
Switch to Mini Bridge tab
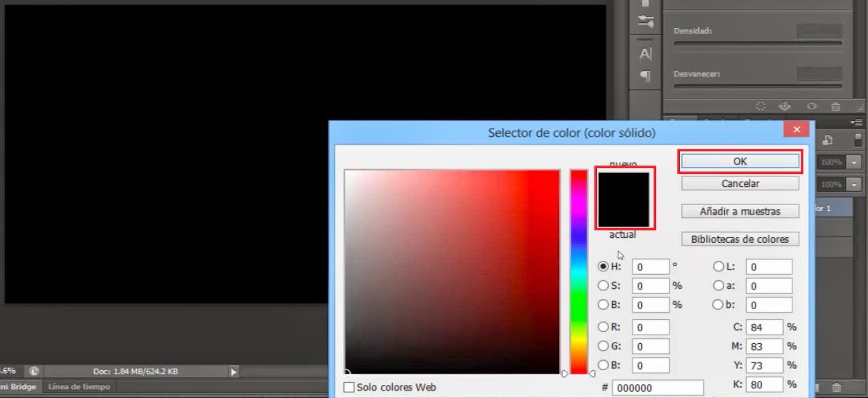tap(18, 387)
